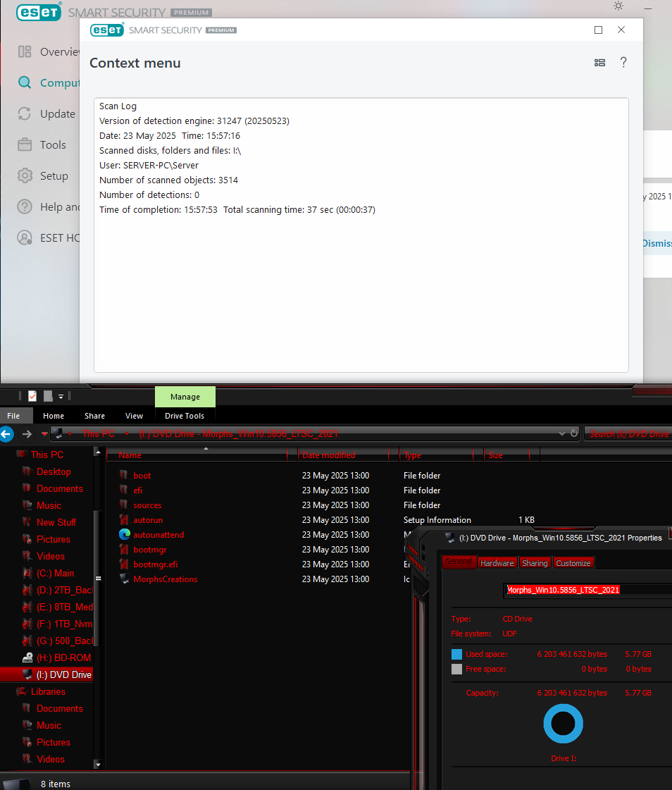Screen dimensions: 672x790
Task: Click H: BD-ROM drive icon in tree
Action: (x=27, y=658)
